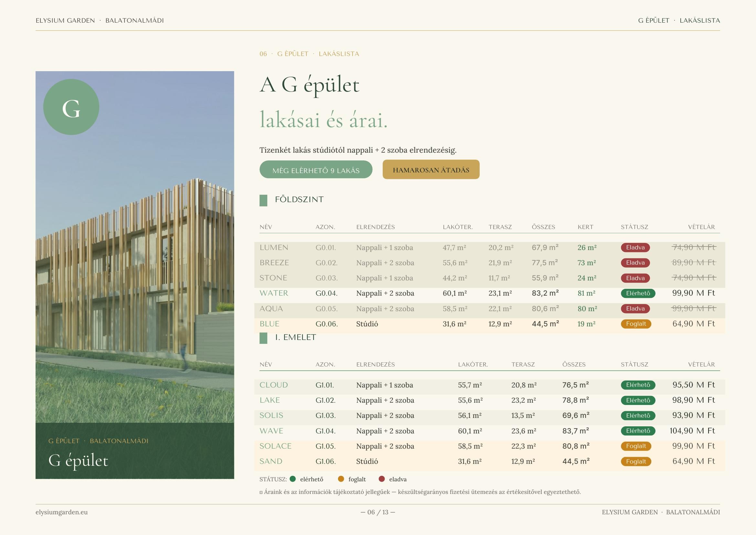The width and height of the screenshot is (756, 535).
Task: Click the Foglalt badge in SAND row
Action: coord(636,462)
